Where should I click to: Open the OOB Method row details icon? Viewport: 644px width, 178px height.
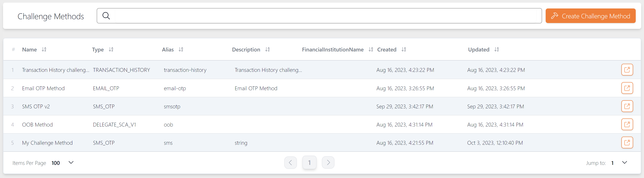(627, 124)
